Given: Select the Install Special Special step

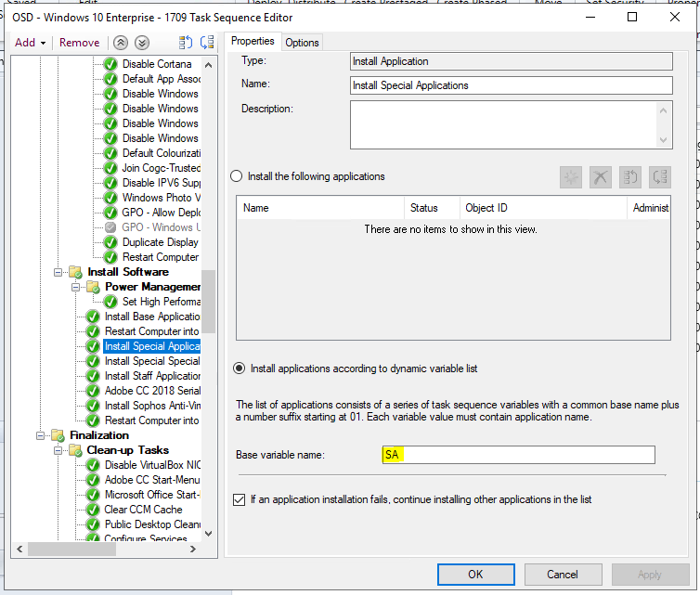Looking at the screenshot, I should [x=152, y=361].
